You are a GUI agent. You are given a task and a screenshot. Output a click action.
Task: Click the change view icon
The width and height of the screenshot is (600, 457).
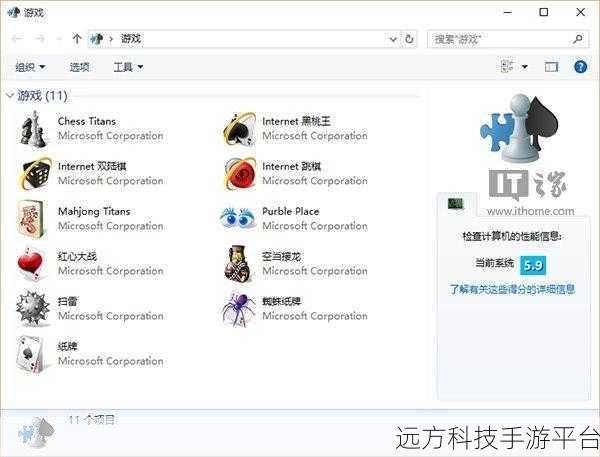507,66
